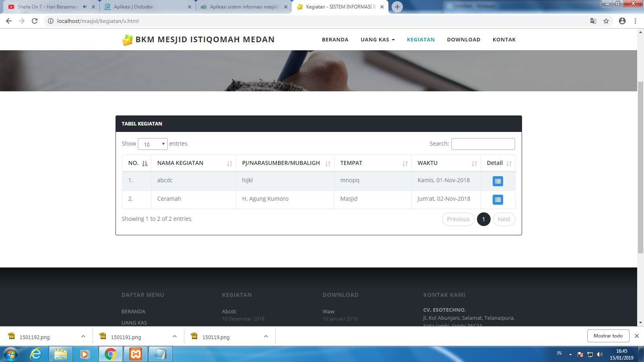644x362 pixels.
Task: Click the Mostrar todo button
Action: (608, 336)
